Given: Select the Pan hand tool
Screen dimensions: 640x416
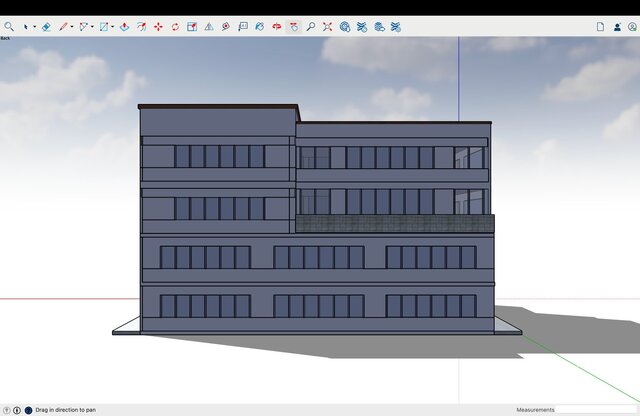Looking at the screenshot, I should pos(293,27).
